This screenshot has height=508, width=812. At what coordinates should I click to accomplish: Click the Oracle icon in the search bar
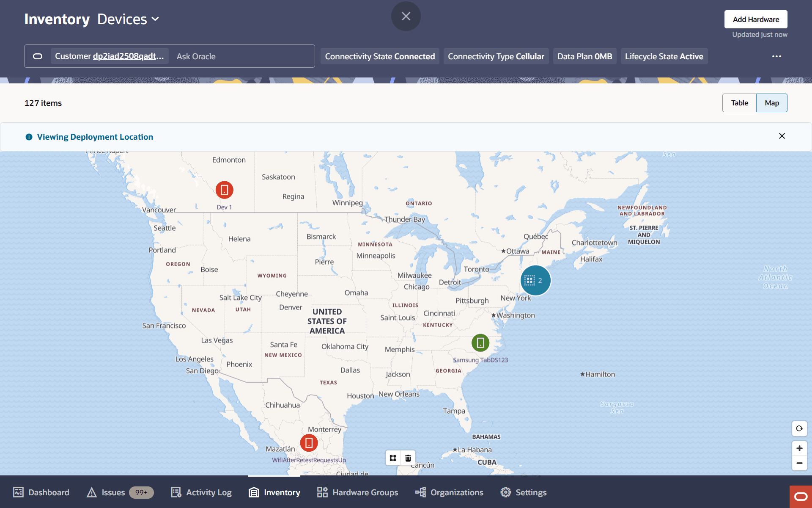38,56
